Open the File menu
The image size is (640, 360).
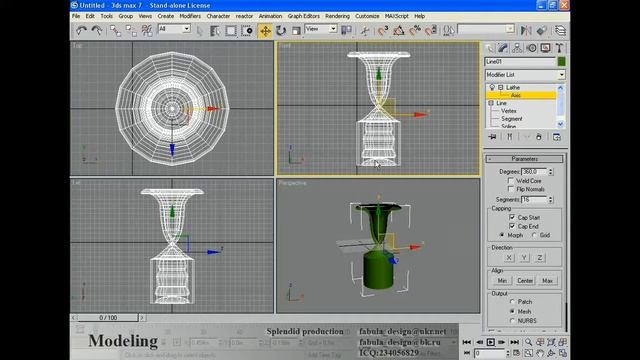[76, 16]
